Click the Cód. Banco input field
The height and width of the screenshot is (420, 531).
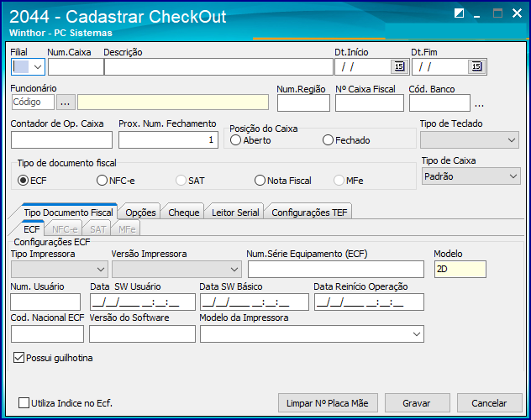[x=439, y=102]
